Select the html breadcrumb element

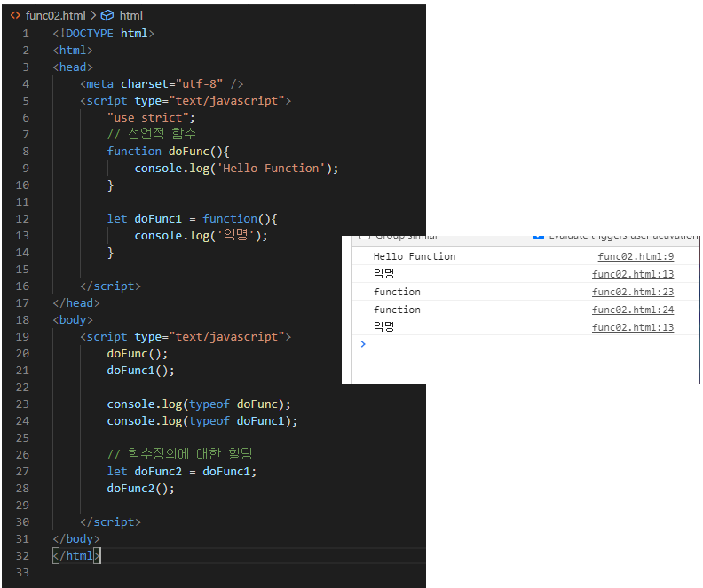130,16
